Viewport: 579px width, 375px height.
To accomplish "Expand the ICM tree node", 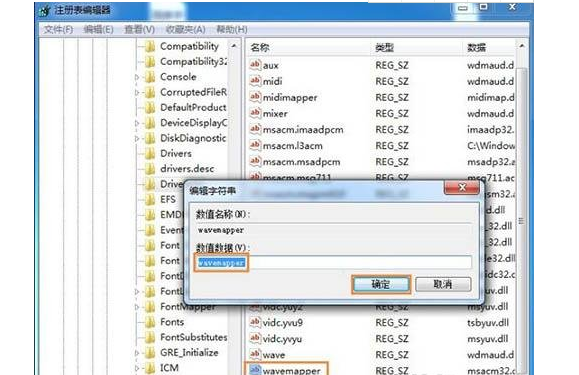I will pos(137,368).
